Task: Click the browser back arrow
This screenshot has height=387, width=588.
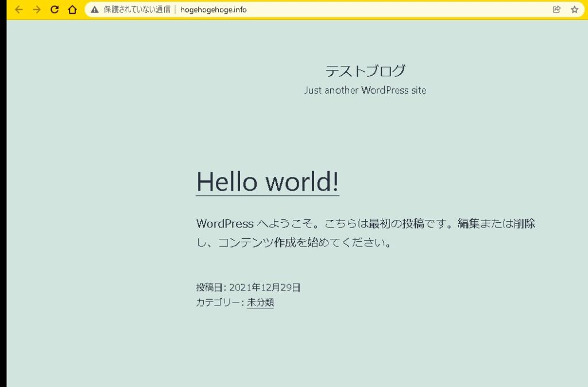Action: [x=19, y=10]
